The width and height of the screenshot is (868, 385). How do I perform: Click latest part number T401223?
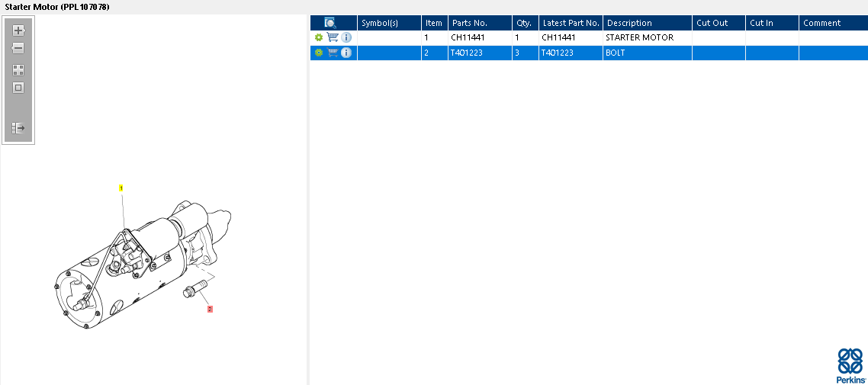(571, 53)
